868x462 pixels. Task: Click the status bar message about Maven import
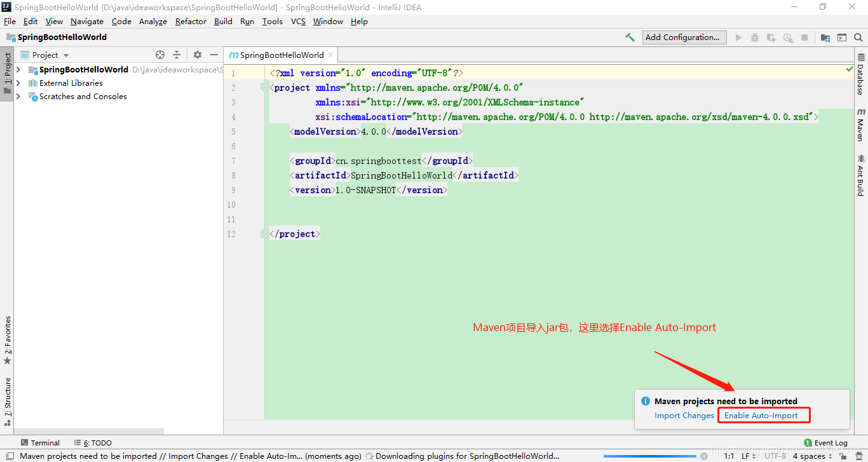point(191,456)
